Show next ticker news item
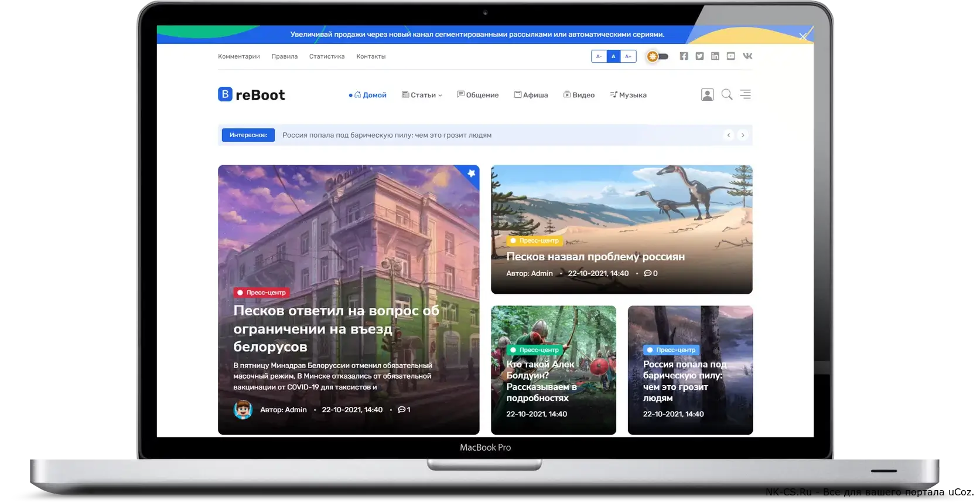Screen dimensions: 980x503 point(743,135)
